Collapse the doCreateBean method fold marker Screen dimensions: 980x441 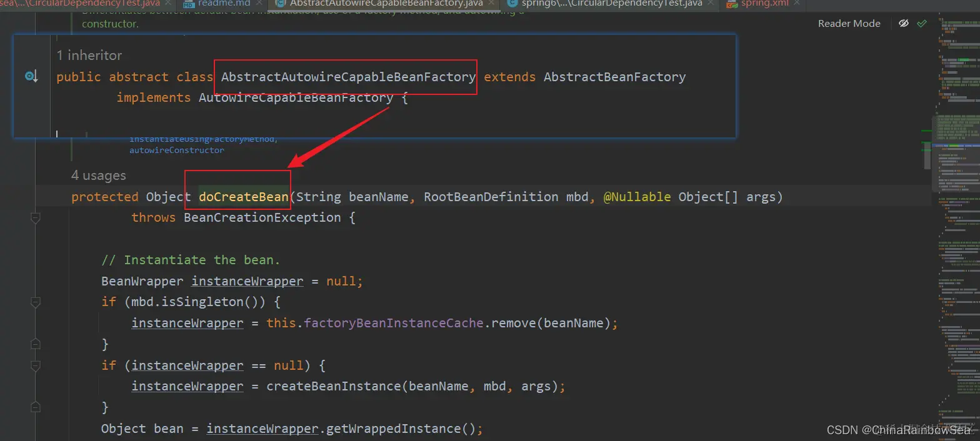pos(36,218)
